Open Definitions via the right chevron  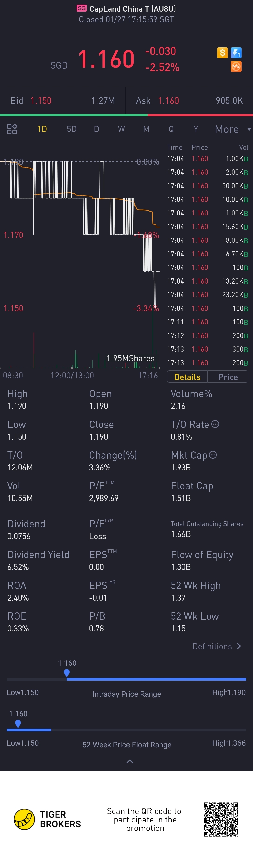(239, 646)
